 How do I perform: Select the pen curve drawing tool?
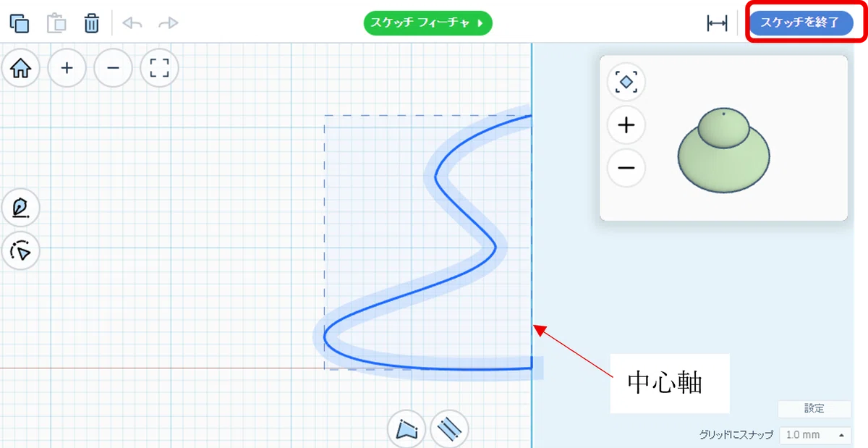21,208
